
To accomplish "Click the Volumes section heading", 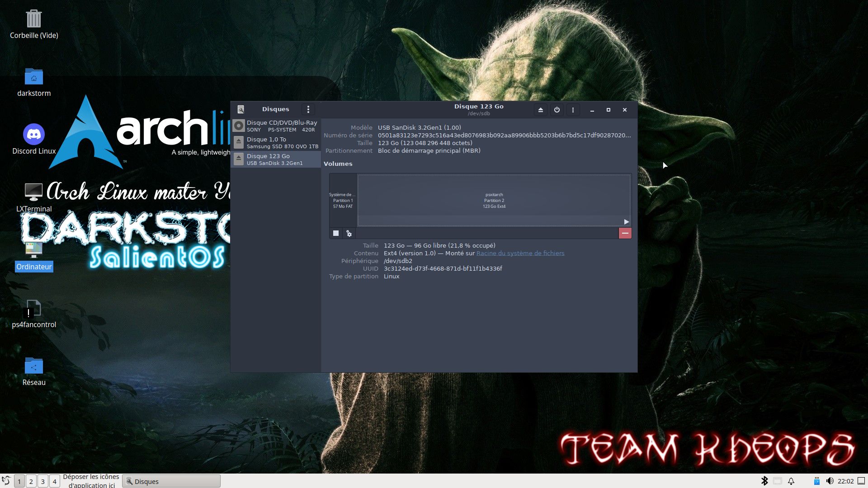I will [338, 164].
